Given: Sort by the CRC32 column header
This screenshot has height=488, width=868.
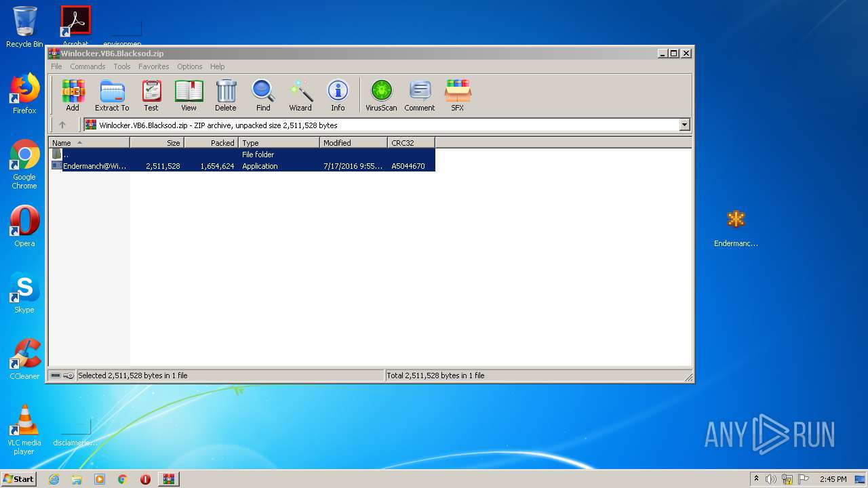Looking at the screenshot, I should coord(411,142).
